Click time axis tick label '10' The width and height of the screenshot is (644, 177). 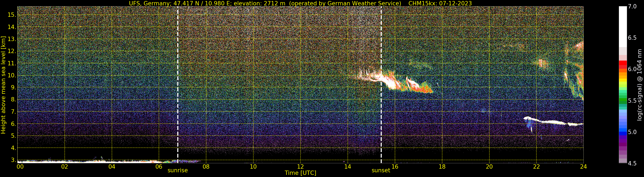click(253, 167)
